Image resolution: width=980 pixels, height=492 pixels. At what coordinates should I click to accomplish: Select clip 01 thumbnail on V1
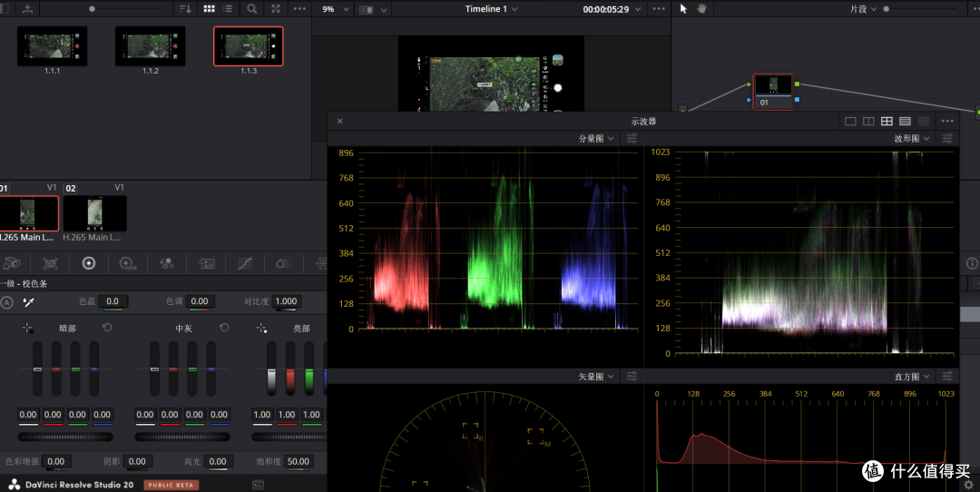coord(29,213)
